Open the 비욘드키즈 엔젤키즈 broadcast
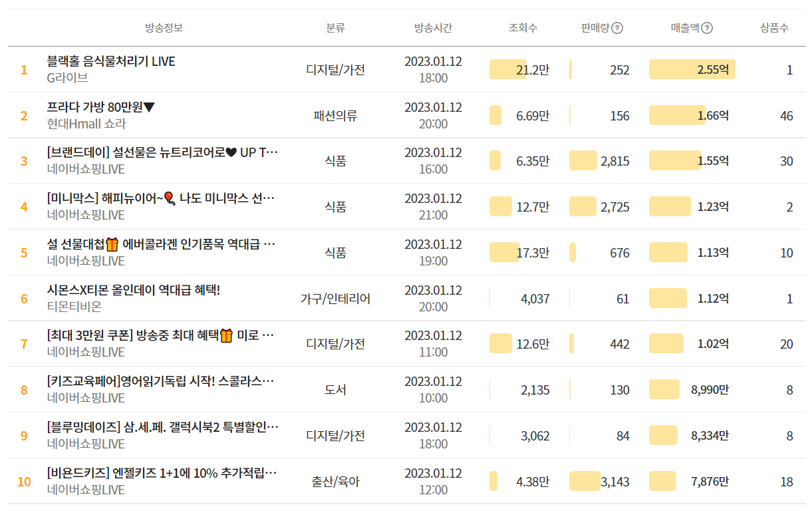Viewport: 812px width, 511px height. (x=162, y=473)
